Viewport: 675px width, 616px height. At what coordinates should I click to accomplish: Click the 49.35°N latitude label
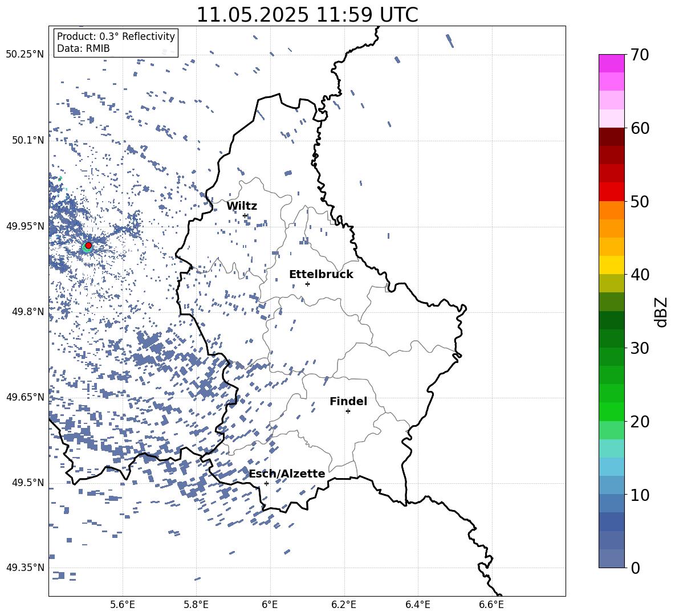[x=25, y=568]
